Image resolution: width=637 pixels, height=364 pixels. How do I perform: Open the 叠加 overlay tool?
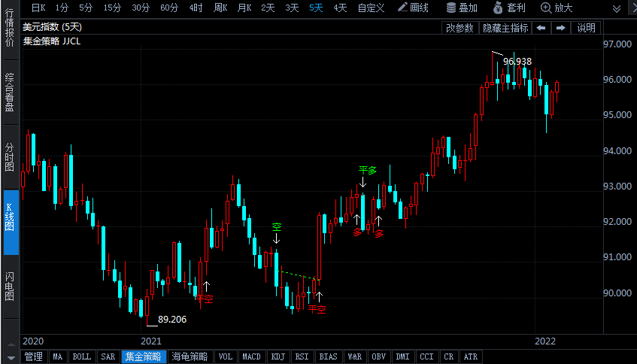coord(462,8)
